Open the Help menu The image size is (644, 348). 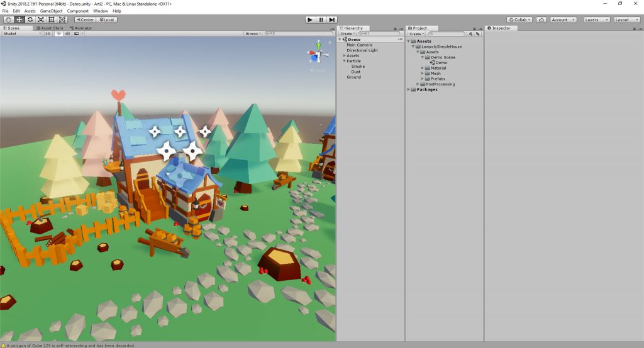click(117, 11)
